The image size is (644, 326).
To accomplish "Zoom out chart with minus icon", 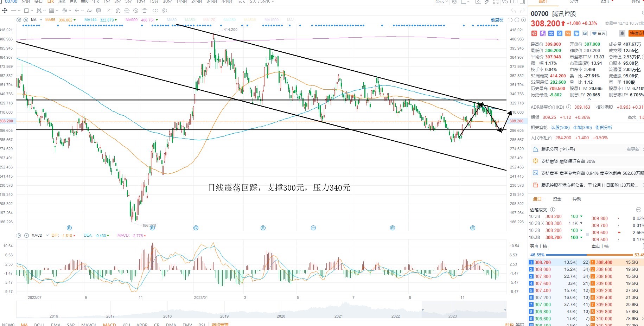I will [517, 20].
